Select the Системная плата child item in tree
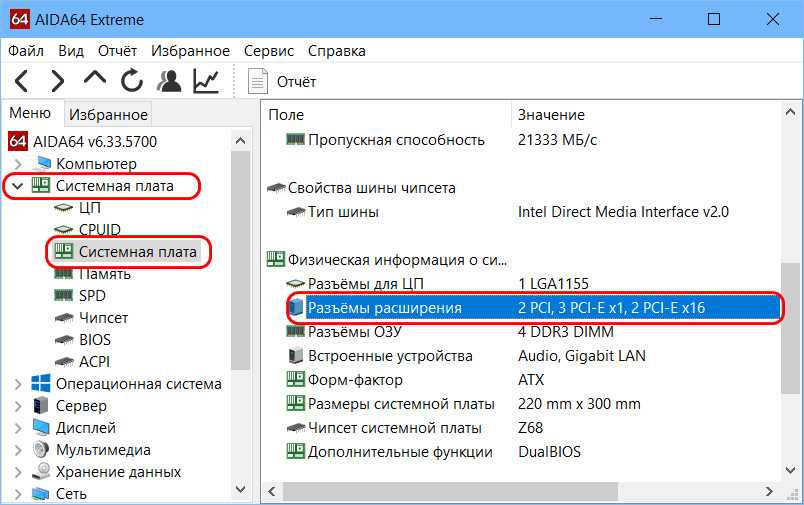The width and height of the screenshot is (804, 505). point(137,252)
